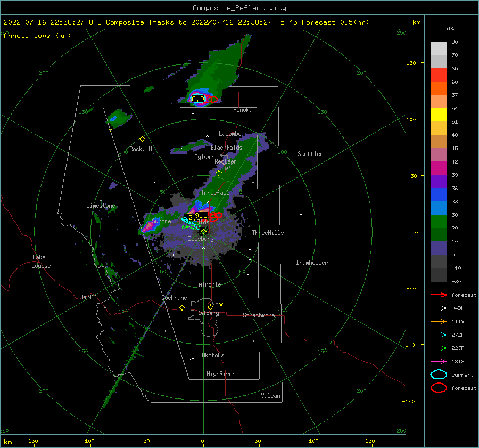Click the yellow diamond at the radar center
This screenshot has height=448, width=479.
203,232
